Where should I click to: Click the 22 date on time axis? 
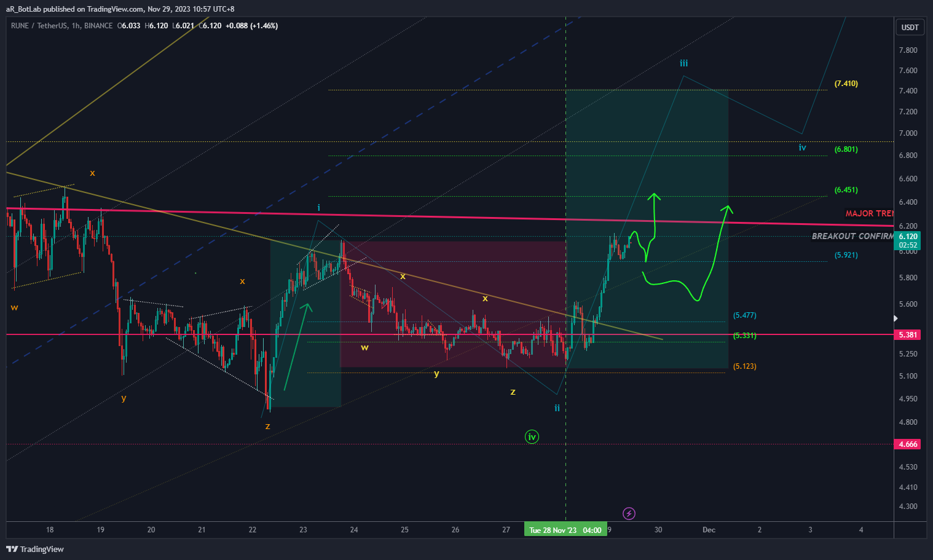(253, 530)
